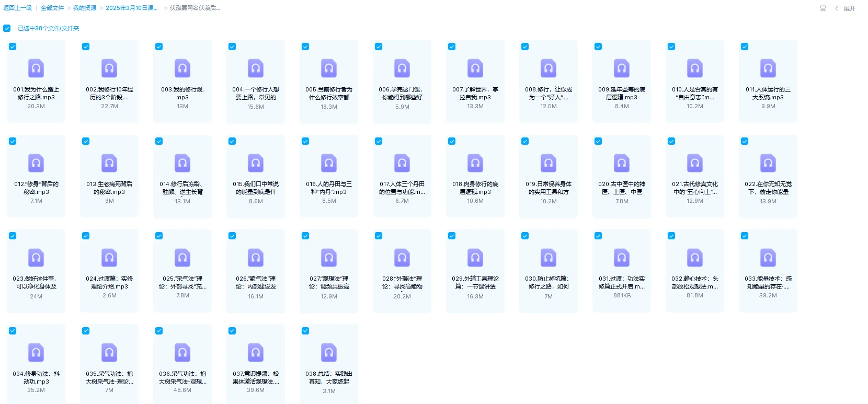Untick the checkbox on 019.日常保养身体的实用工具
The image size is (868, 404).
click(525, 141)
